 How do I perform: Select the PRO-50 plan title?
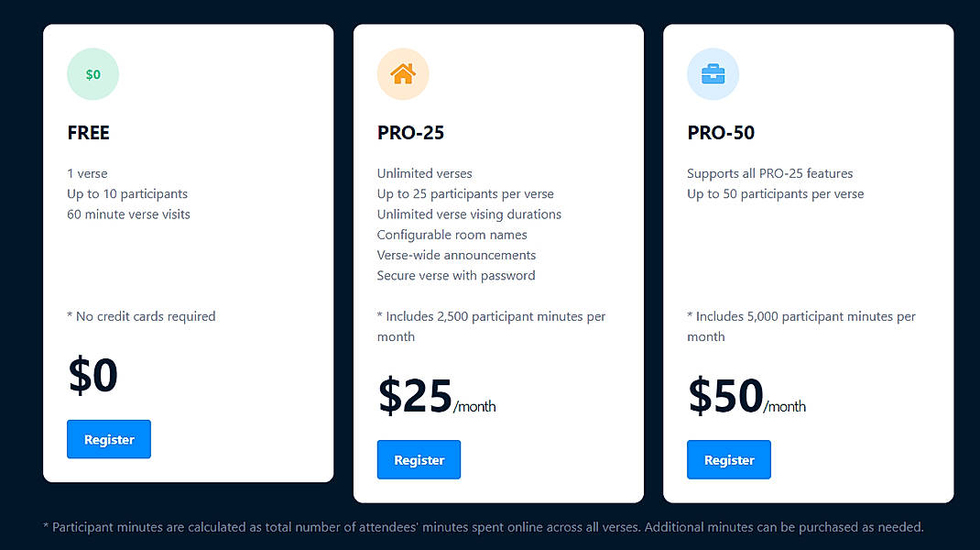tap(720, 133)
